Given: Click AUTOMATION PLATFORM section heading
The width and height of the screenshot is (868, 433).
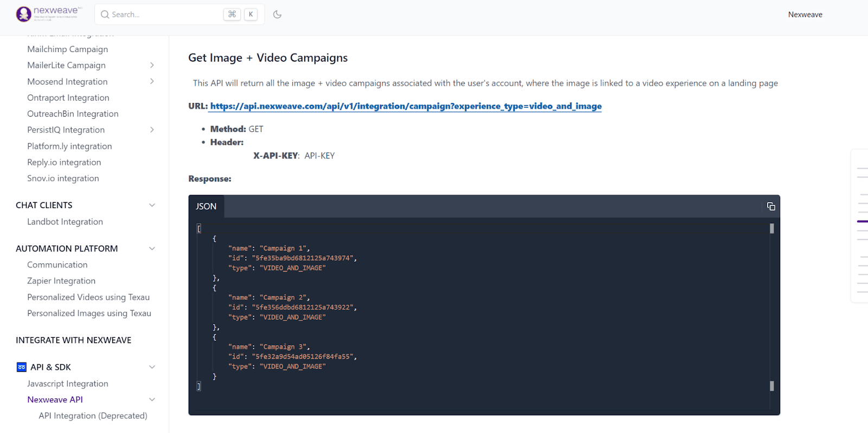Looking at the screenshot, I should click(67, 248).
